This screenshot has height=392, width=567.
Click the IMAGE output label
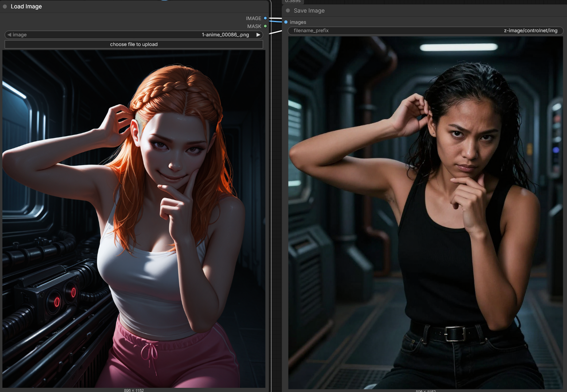[253, 18]
